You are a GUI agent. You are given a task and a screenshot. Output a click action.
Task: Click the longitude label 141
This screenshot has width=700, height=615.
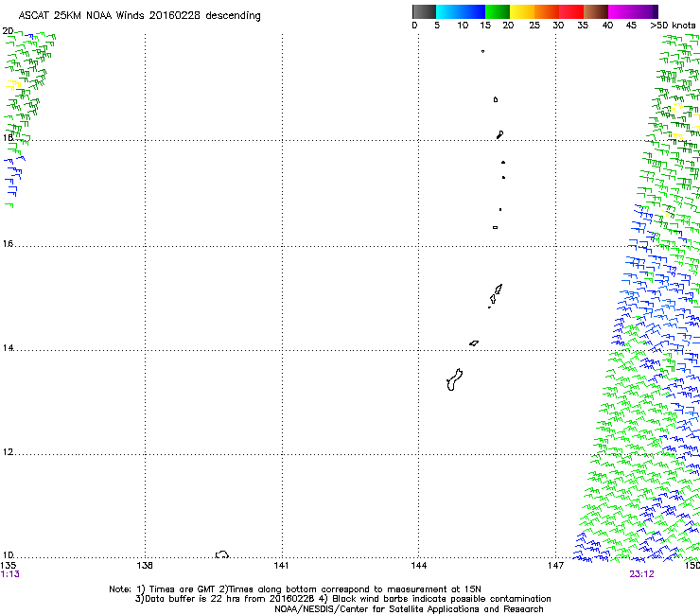281,566
